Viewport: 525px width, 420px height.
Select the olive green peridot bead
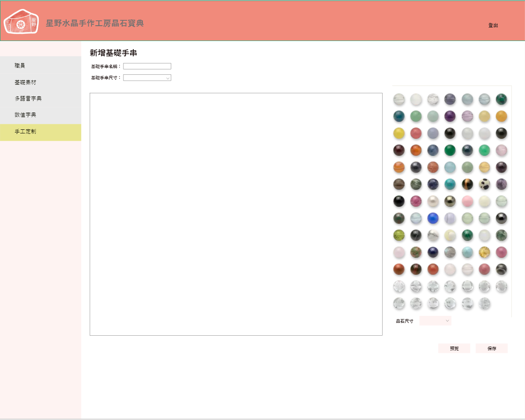[399, 235]
